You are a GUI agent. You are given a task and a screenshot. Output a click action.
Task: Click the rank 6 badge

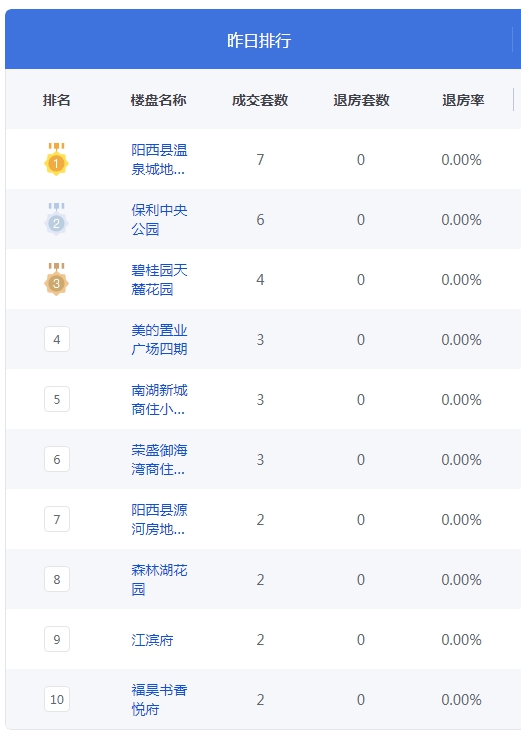pos(57,460)
